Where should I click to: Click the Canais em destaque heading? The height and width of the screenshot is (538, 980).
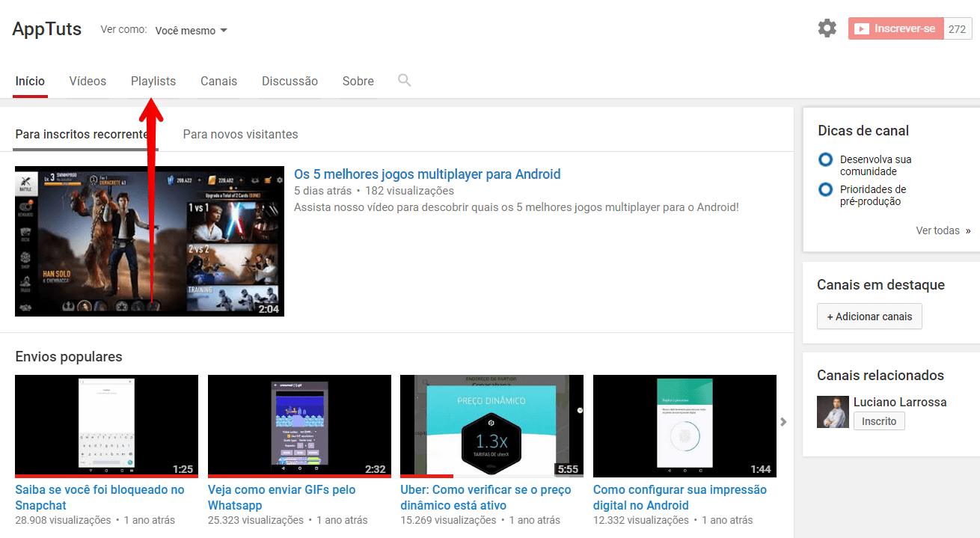[881, 285]
